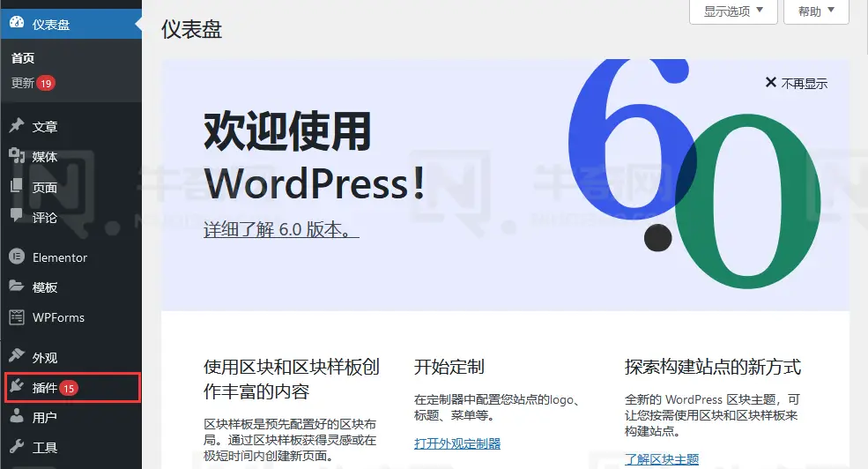Click the person icon beside 用户
Screen dimensions: 868x469
pos(17,415)
